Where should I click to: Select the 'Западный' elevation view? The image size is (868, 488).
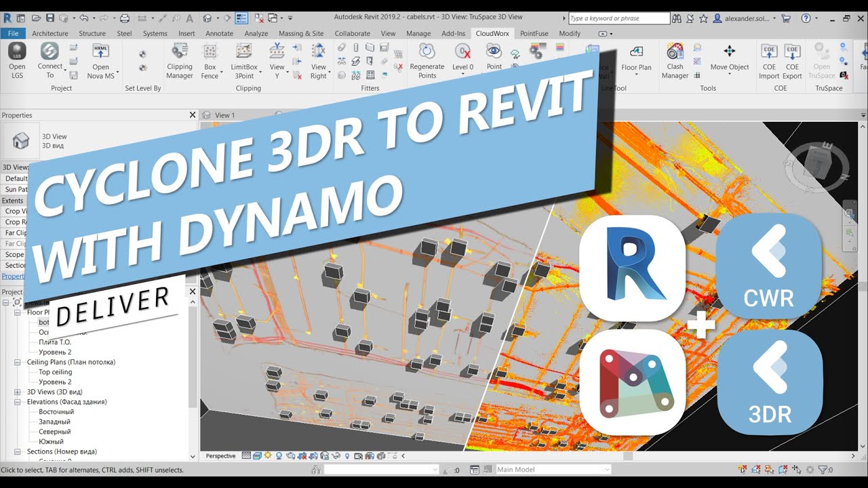[x=54, y=422]
